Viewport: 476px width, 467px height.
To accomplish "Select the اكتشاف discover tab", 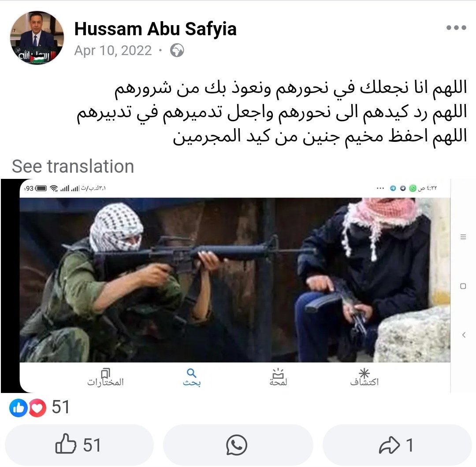I will 364,377.
